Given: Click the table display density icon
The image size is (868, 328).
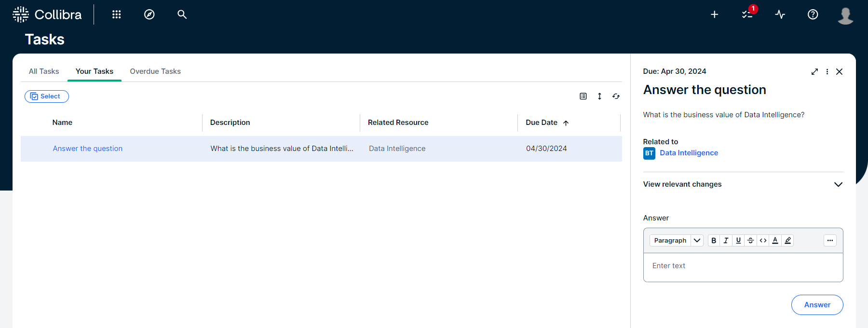Looking at the screenshot, I should point(583,96).
